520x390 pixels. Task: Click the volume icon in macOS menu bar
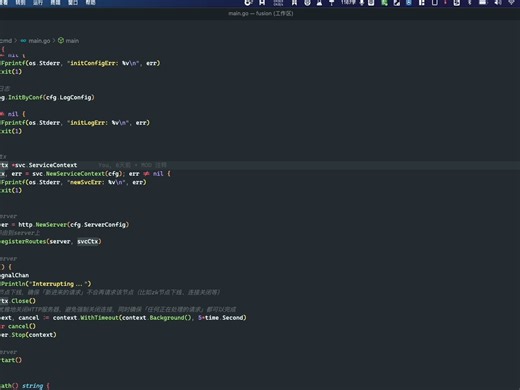click(x=498, y=3)
